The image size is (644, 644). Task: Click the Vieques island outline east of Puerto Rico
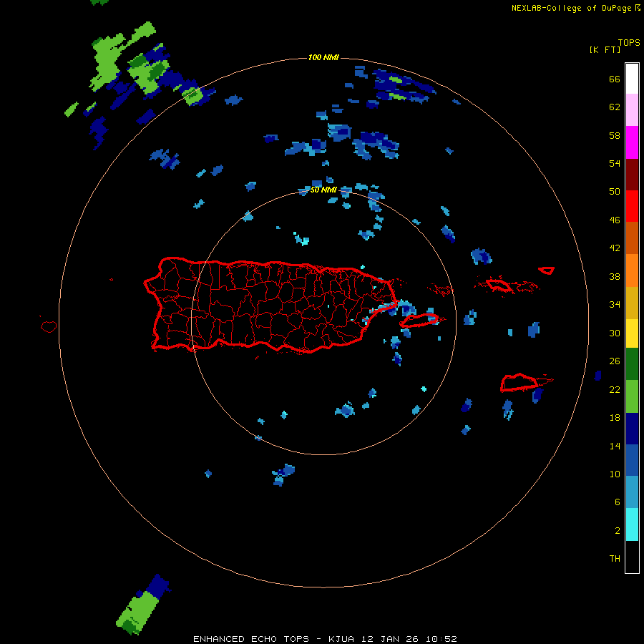[419, 321]
